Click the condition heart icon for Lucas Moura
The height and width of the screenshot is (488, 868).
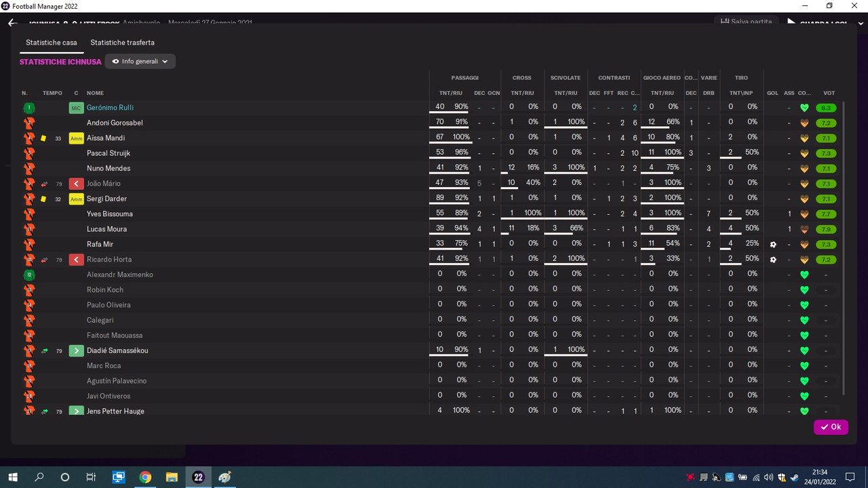coord(804,229)
